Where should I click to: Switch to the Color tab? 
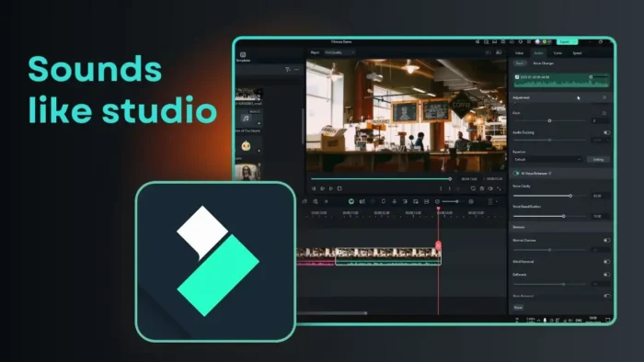[558, 53]
